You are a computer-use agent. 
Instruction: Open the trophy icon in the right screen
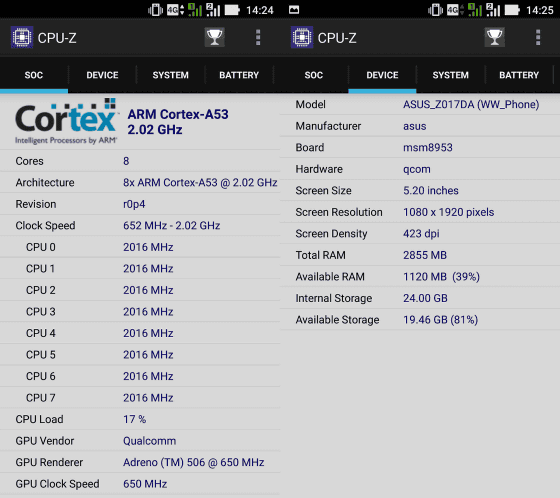(495, 37)
